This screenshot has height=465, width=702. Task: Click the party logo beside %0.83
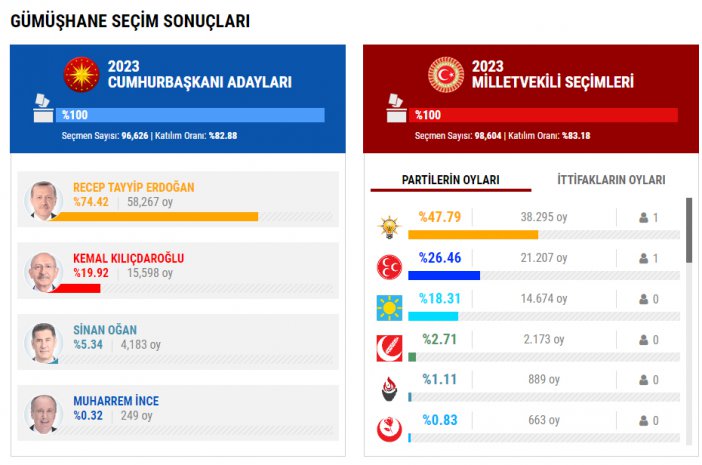(x=387, y=429)
